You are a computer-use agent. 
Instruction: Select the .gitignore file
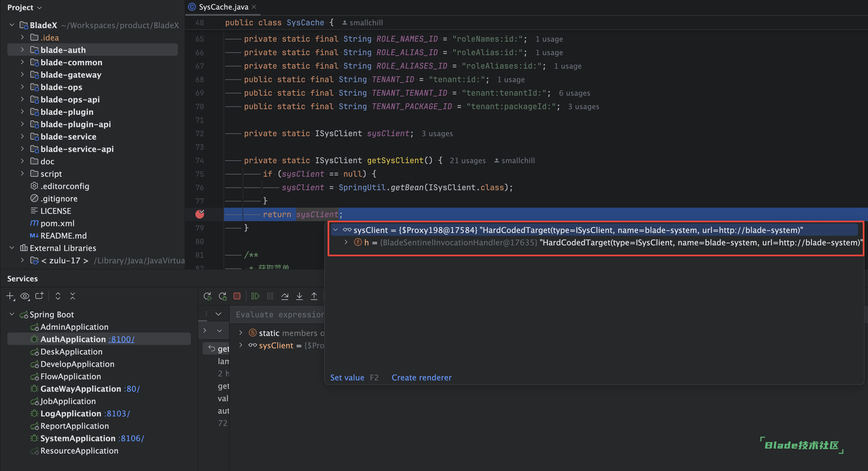pyautogui.click(x=59, y=198)
